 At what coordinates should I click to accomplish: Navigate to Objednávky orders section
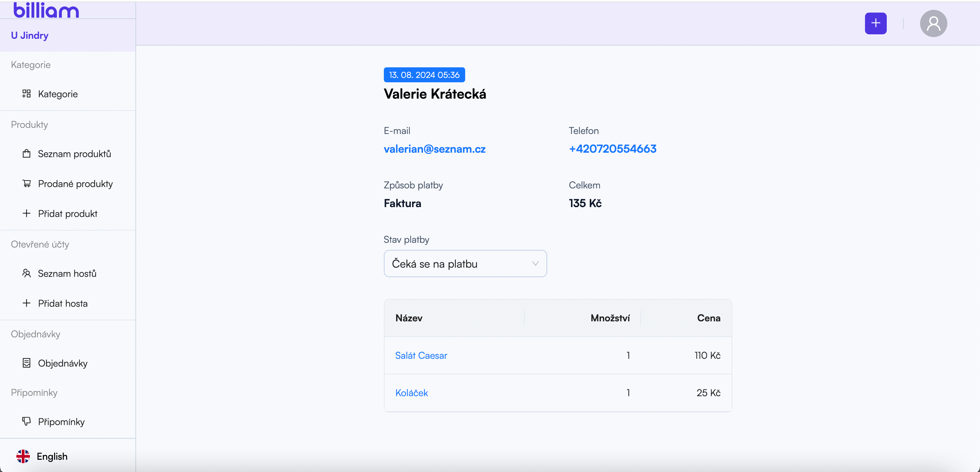pyautogui.click(x=63, y=362)
